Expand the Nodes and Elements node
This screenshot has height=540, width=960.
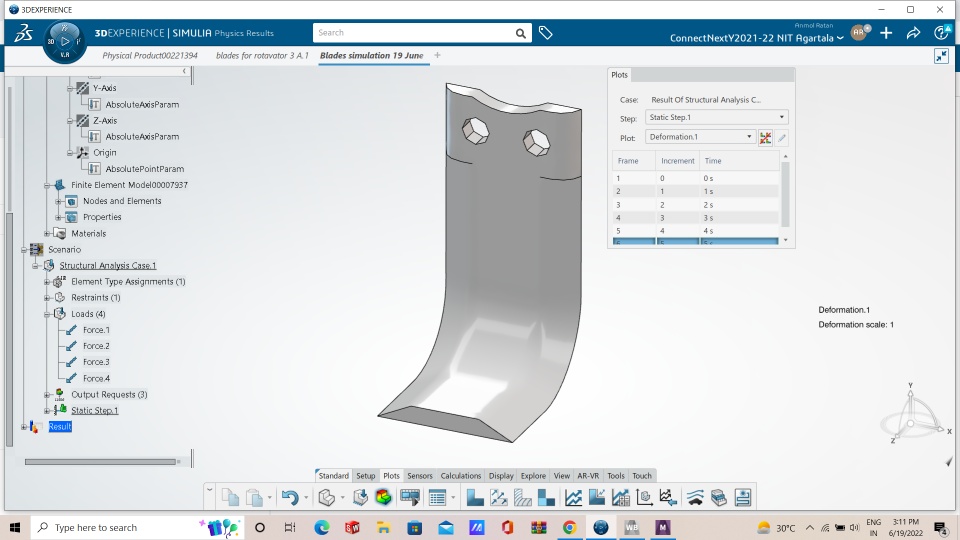pyautogui.click(x=59, y=201)
